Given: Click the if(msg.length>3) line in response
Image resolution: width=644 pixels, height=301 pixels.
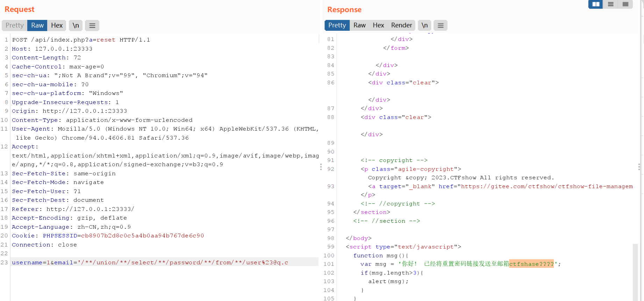Looking at the screenshot, I should click(x=392, y=273).
